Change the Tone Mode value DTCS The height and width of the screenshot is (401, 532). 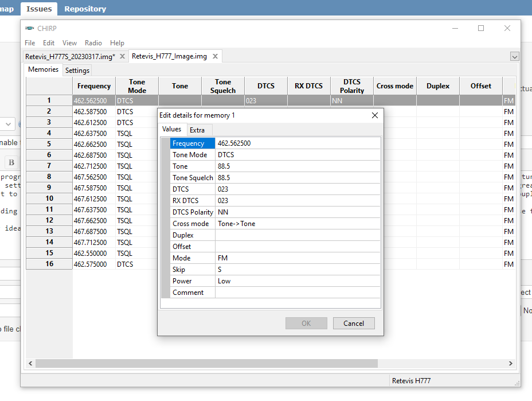tap(298, 155)
